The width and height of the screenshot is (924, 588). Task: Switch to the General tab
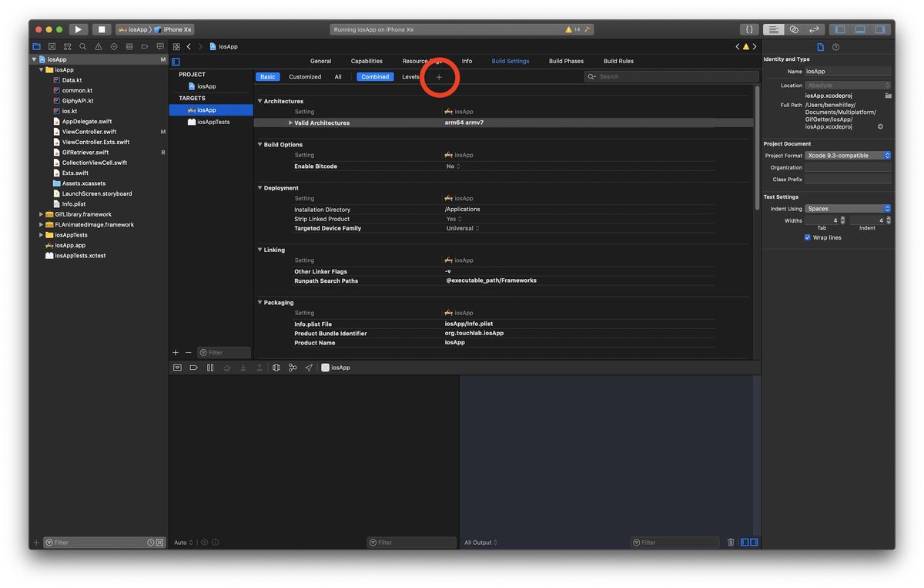click(320, 61)
